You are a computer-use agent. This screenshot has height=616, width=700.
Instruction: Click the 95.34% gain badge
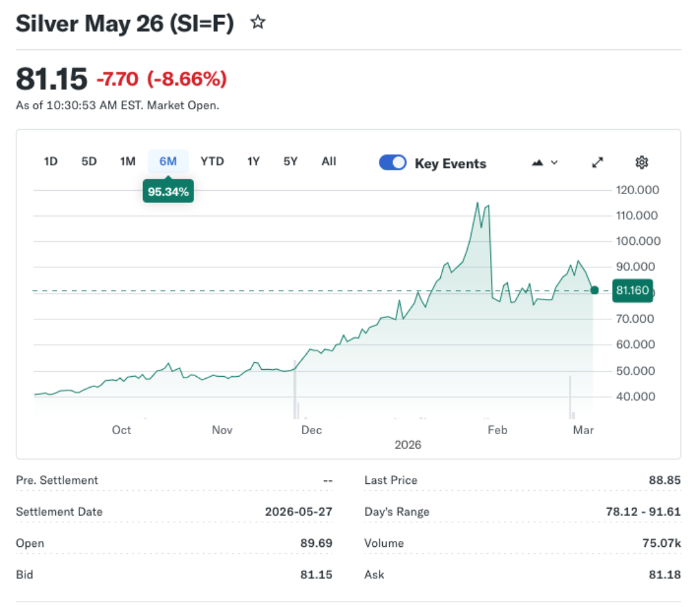coord(167,191)
